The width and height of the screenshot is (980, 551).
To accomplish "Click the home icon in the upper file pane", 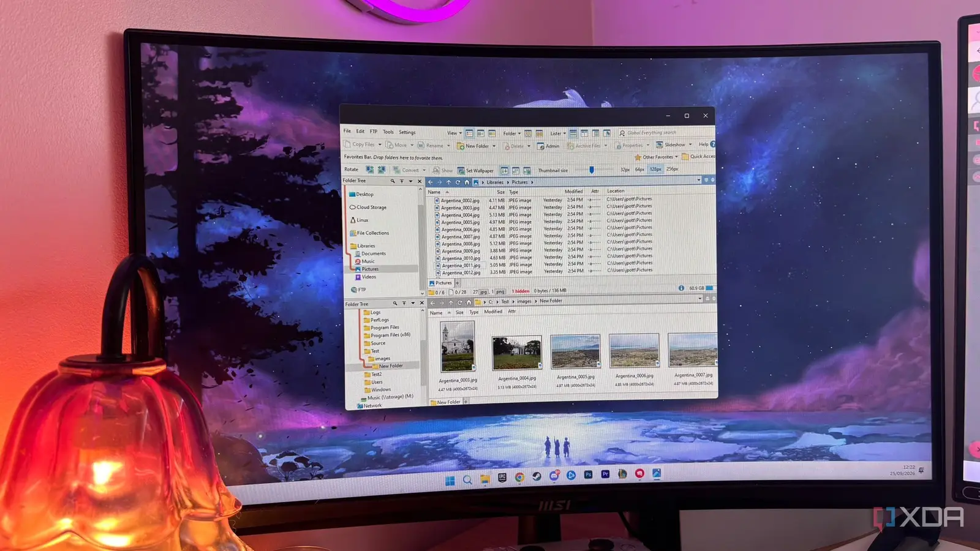I will [x=467, y=182].
